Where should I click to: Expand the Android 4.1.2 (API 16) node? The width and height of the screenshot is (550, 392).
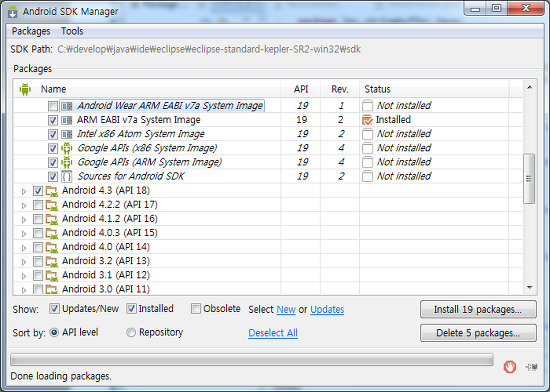pyautogui.click(x=24, y=220)
